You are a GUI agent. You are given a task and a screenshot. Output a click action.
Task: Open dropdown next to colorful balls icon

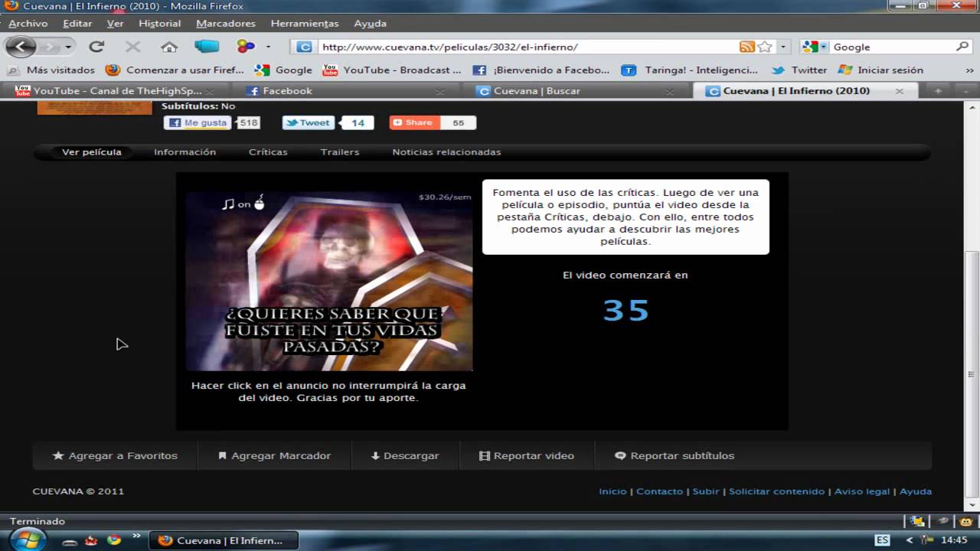click(x=268, y=47)
